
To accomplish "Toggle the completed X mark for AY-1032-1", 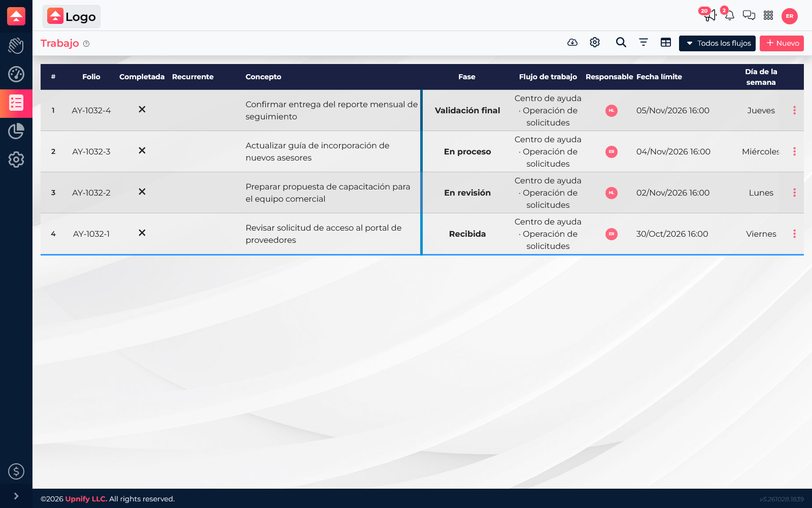I will click(142, 233).
